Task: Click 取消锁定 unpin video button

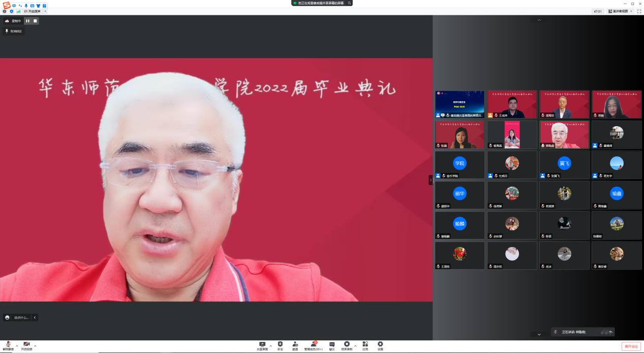Action: 13,31
